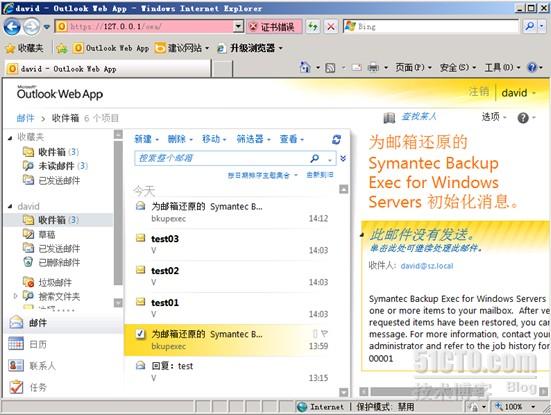Click the green refresh page icon

pos(312,26)
